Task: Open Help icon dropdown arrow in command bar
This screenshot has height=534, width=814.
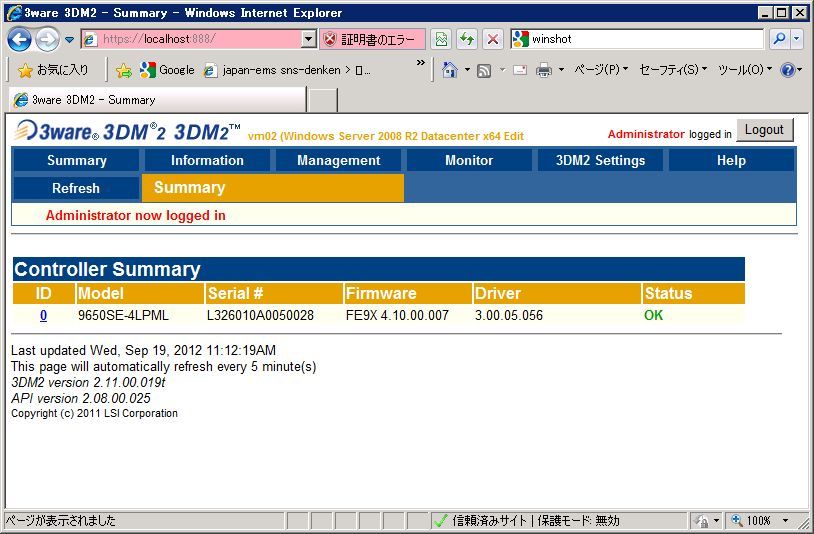Action: (800, 70)
